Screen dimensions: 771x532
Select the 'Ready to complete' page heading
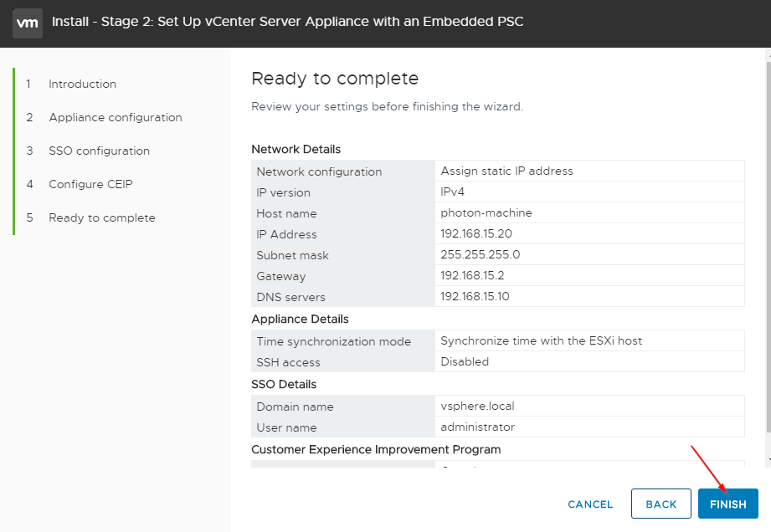[335, 79]
